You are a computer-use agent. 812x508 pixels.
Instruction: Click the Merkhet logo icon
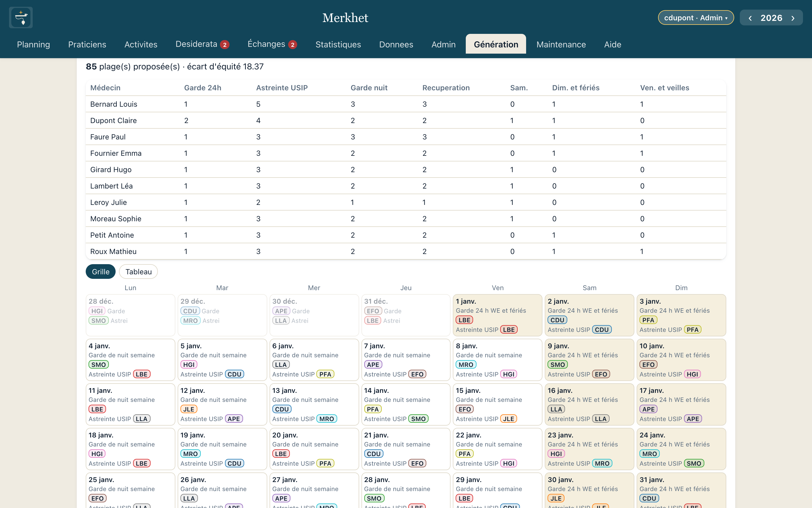click(21, 17)
